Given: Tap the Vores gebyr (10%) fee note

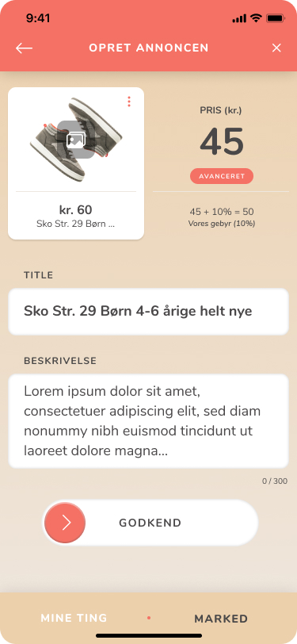Looking at the screenshot, I should (x=222, y=224).
